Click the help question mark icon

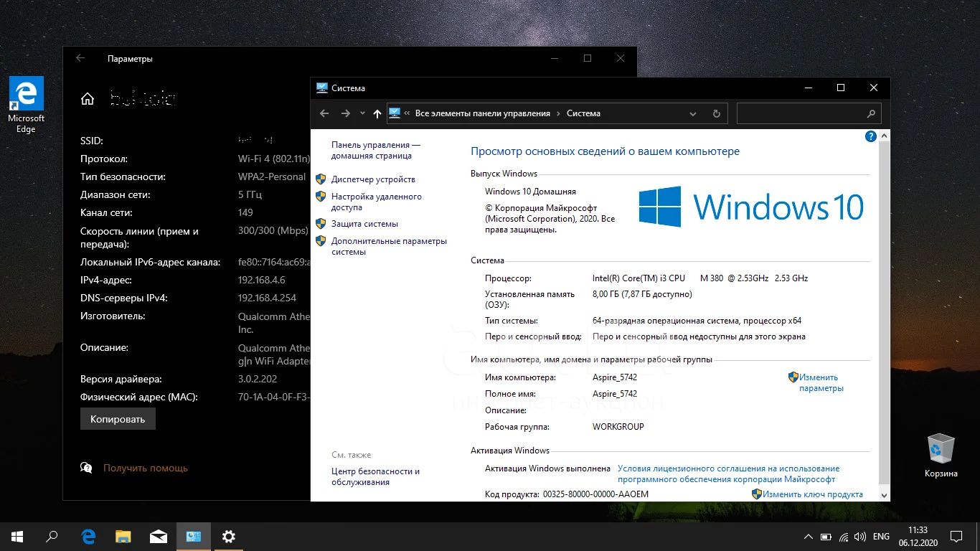[x=870, y=136]
